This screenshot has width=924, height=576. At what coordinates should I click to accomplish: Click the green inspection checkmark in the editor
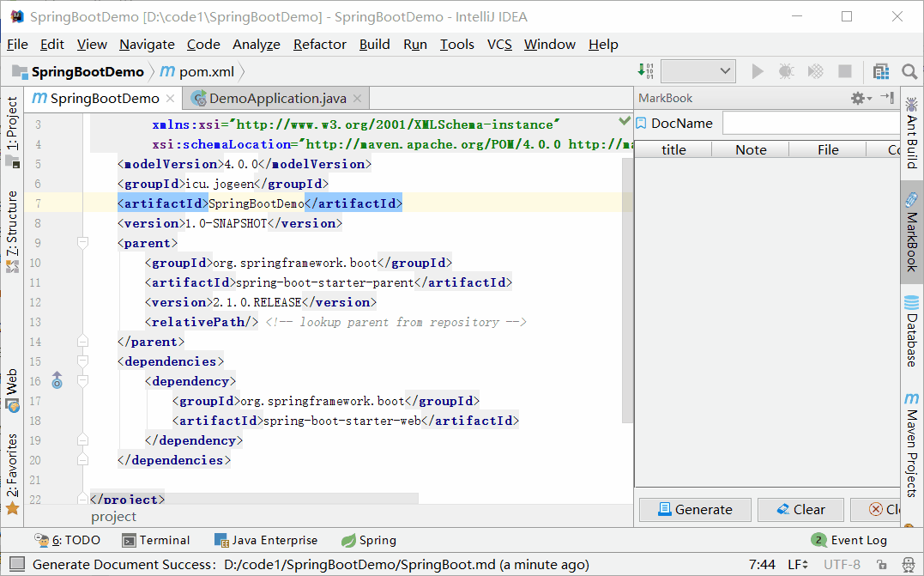click(625, 121)
